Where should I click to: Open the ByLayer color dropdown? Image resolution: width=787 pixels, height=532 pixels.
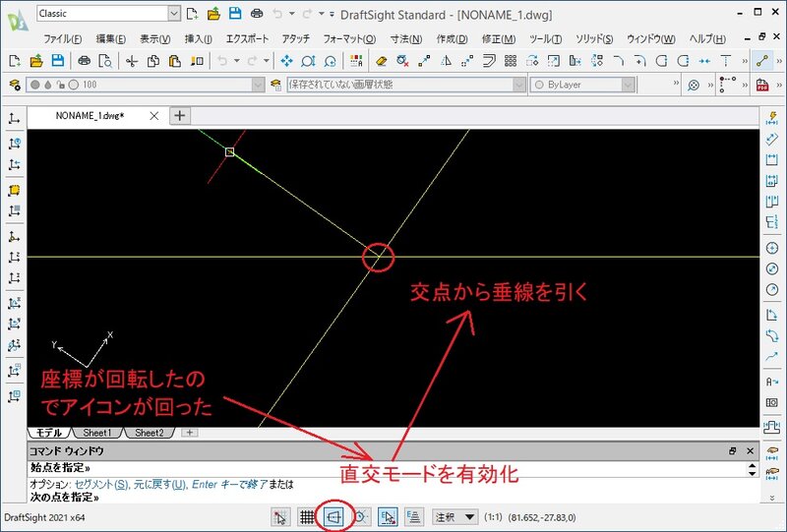point(628,85)
